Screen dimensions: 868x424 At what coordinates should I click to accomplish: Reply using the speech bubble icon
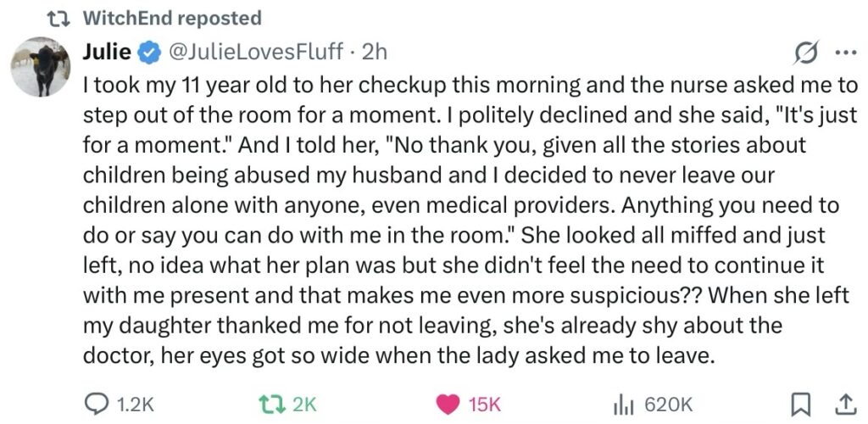click(x=99, y=404)
